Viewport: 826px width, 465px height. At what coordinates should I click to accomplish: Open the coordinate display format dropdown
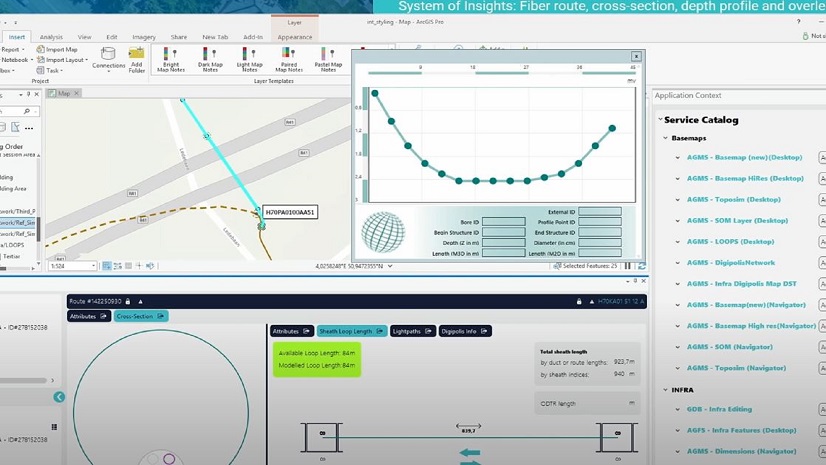tap(390, 266)
